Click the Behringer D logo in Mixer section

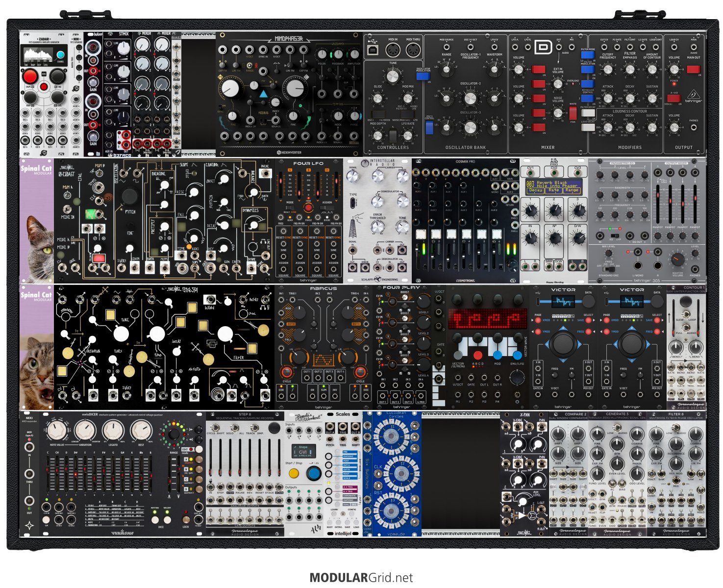pos(543,47)
